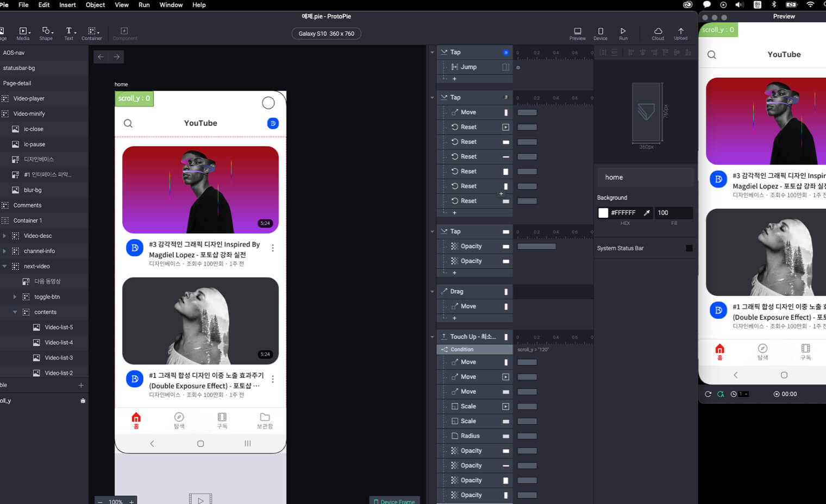Expand the toggle-btn layer
826x504 pixels.
(15, 297)
